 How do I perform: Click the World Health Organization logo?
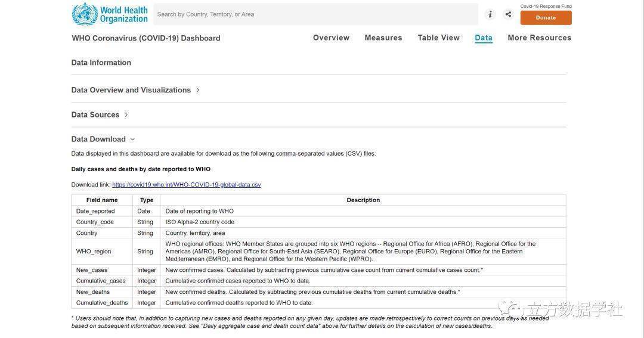click(x=110, y=14)
